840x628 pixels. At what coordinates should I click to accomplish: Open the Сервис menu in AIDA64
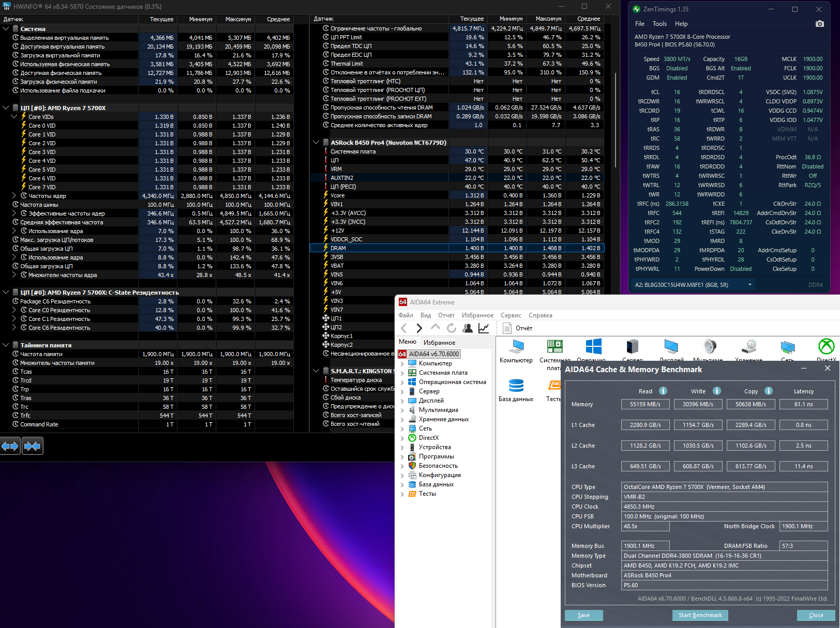(511, 315)
